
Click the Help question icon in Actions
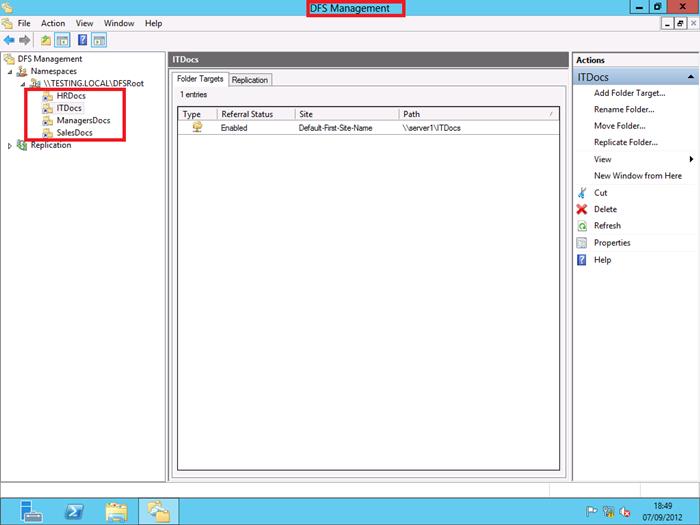[x=582, y=260]
